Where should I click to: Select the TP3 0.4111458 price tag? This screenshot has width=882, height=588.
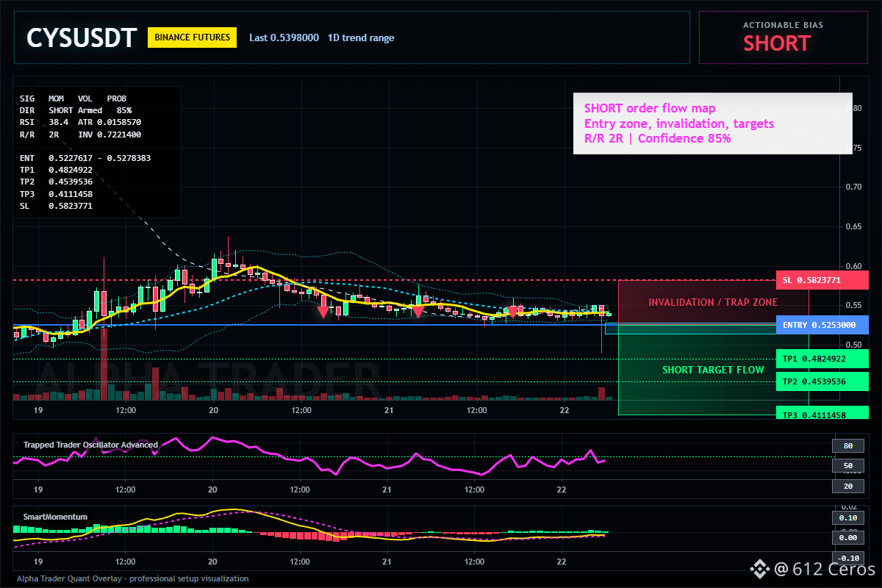tap(822, 415)
